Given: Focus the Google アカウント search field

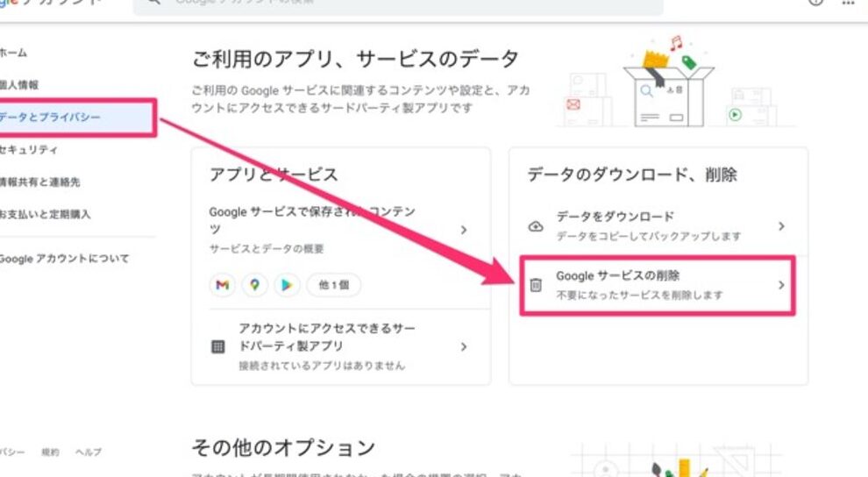Looking at the screenshot, I should coord(395,4).
